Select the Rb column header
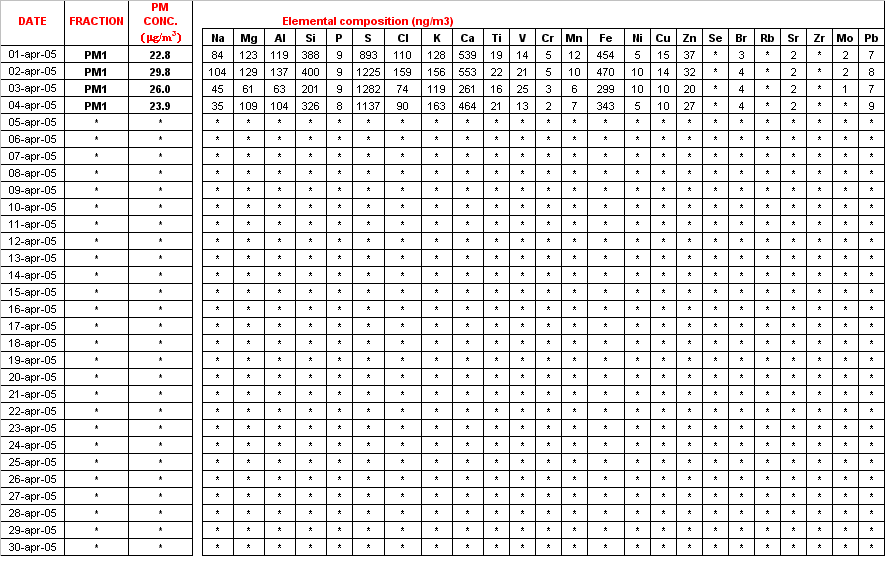885x573 pixels. pyautogui.click(x=767, y=38)
